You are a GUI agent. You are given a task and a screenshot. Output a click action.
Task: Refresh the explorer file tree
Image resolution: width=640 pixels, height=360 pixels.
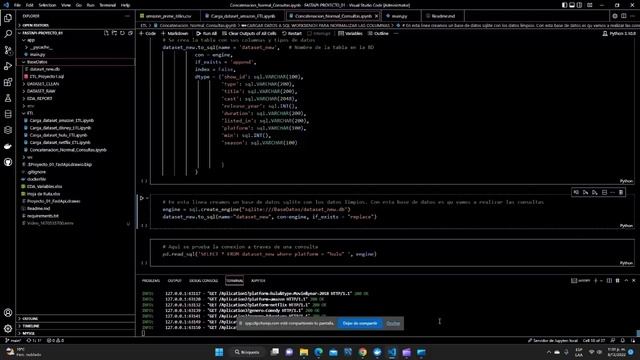click(122, 33)
